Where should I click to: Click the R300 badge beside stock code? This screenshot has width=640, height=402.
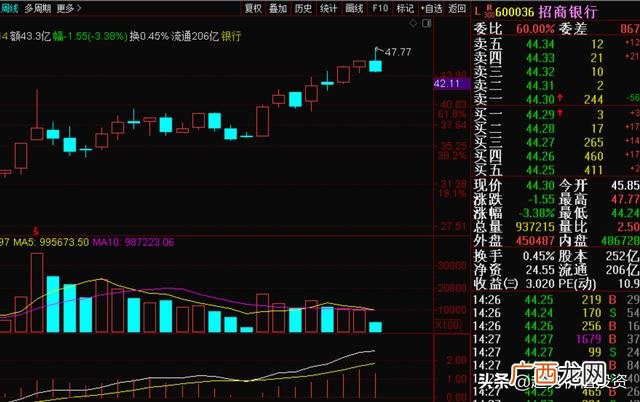[489, 11]
